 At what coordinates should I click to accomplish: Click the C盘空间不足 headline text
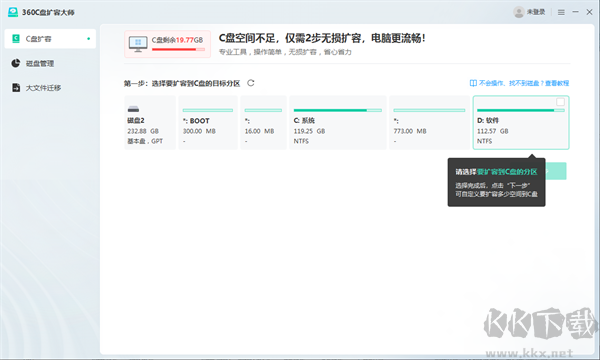coord(321,38)
